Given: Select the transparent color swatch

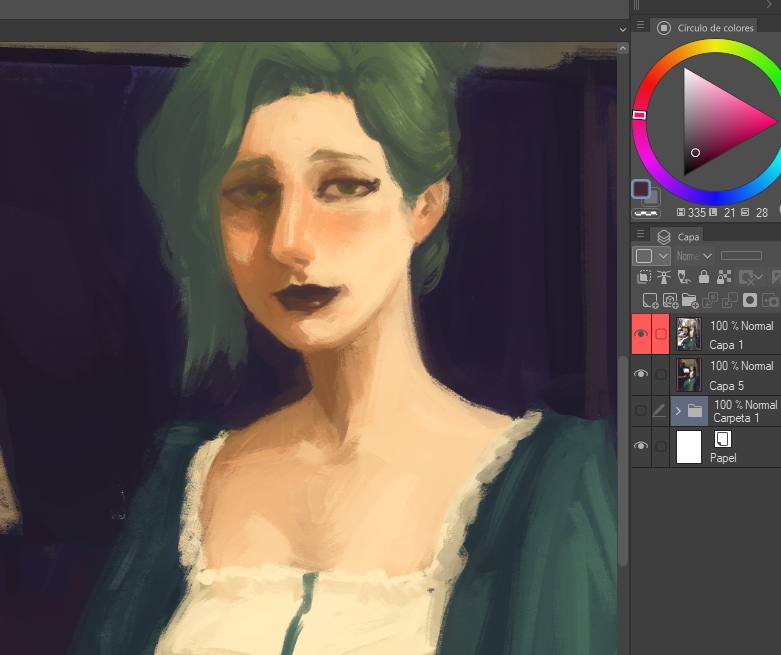Looking at the screenshot, I should [646, 213].
